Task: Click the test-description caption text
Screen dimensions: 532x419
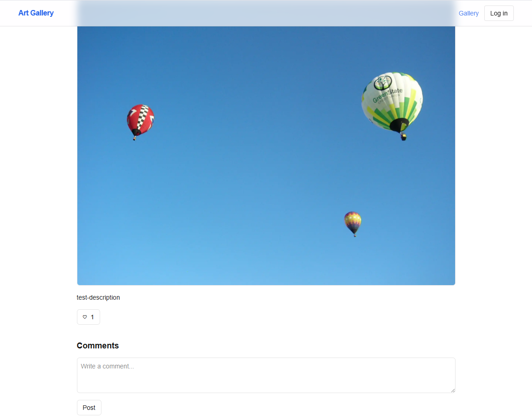Action: [98, 297]
